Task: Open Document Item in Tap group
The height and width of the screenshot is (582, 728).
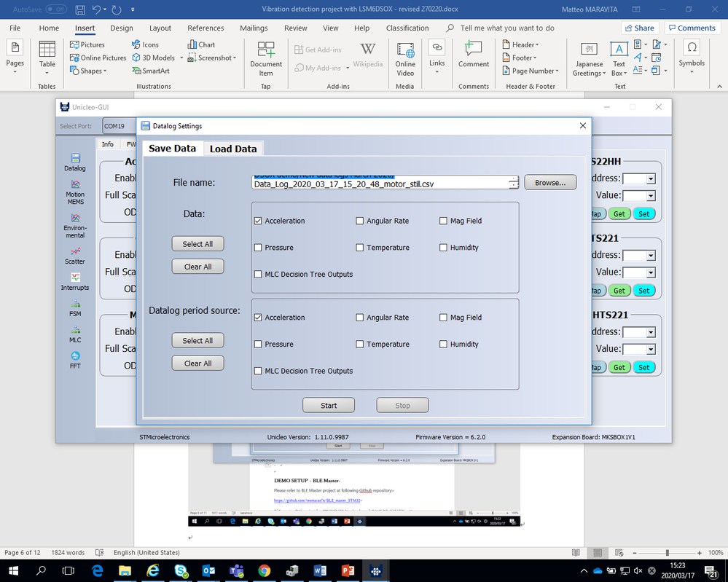Action: [266, 58]
